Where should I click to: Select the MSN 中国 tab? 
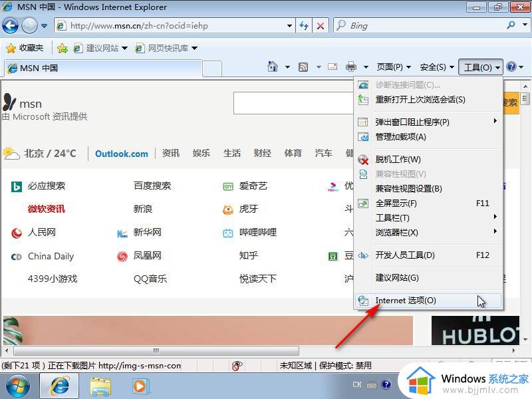tap(103, 68)
